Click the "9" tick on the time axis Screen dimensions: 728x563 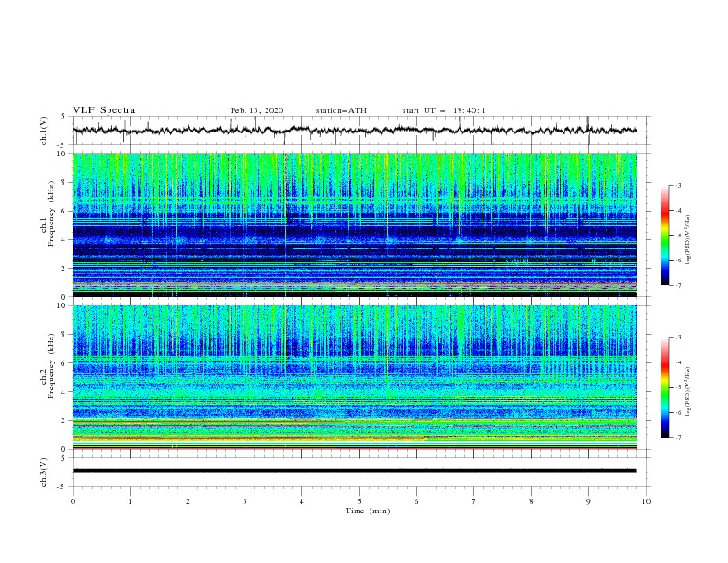click(x=588, y=501)
